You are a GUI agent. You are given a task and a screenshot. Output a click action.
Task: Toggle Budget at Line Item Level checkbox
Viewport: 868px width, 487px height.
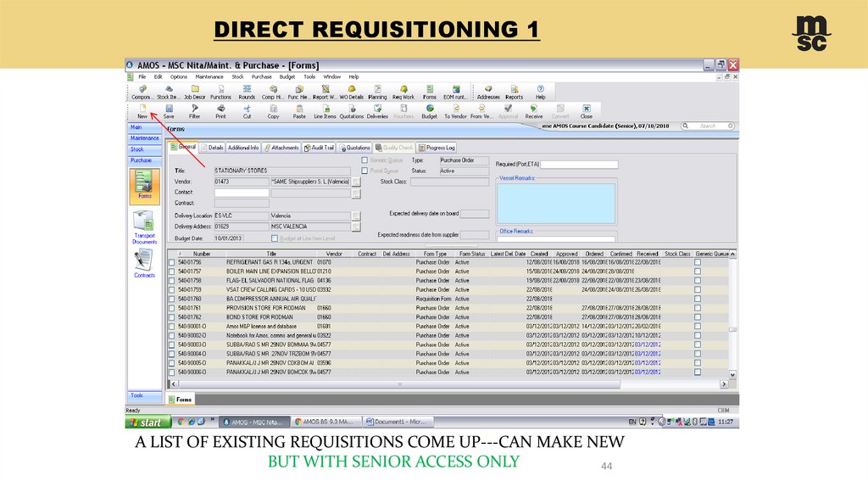coord(275,238)
